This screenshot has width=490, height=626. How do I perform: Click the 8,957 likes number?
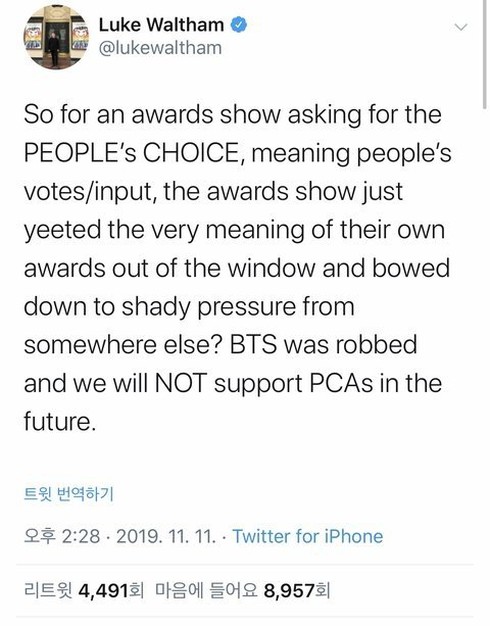[x=289, y=590]
